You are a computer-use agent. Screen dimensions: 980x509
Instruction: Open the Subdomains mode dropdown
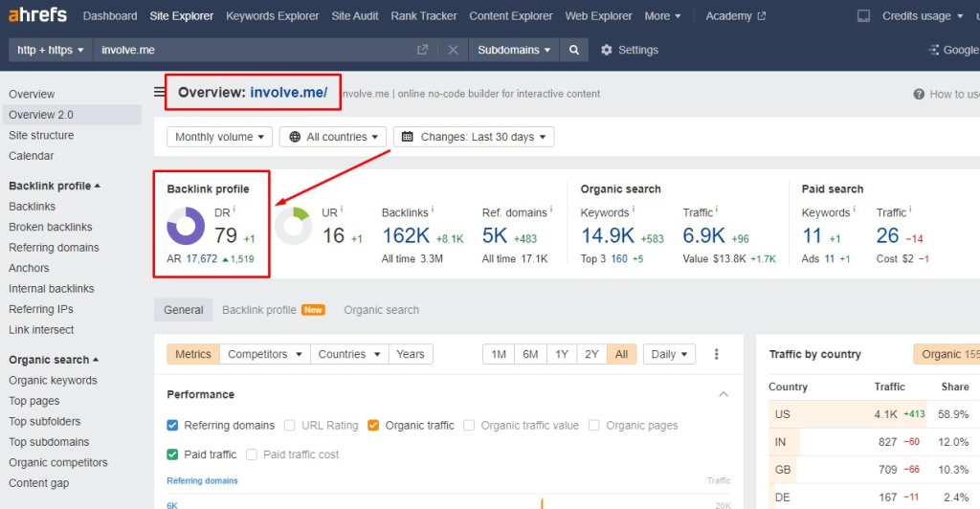click(x=514, y=50)
